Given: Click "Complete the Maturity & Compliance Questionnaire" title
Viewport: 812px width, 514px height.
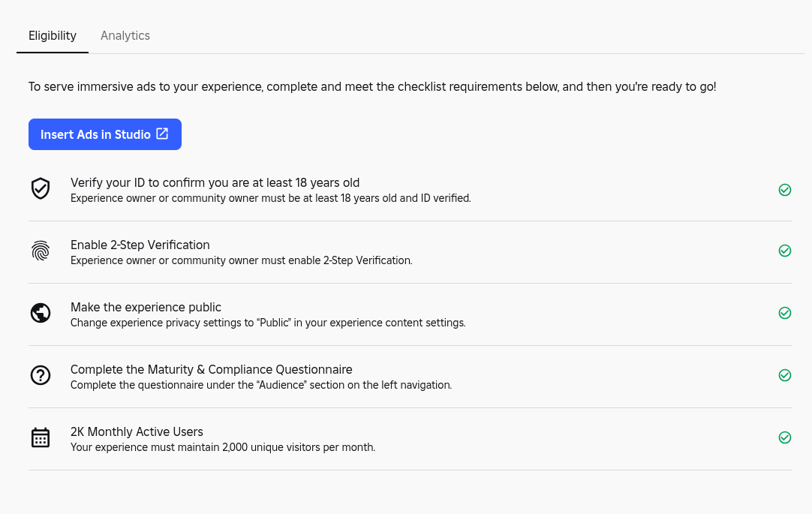Looking at the screenshot, I should (211, 369).
